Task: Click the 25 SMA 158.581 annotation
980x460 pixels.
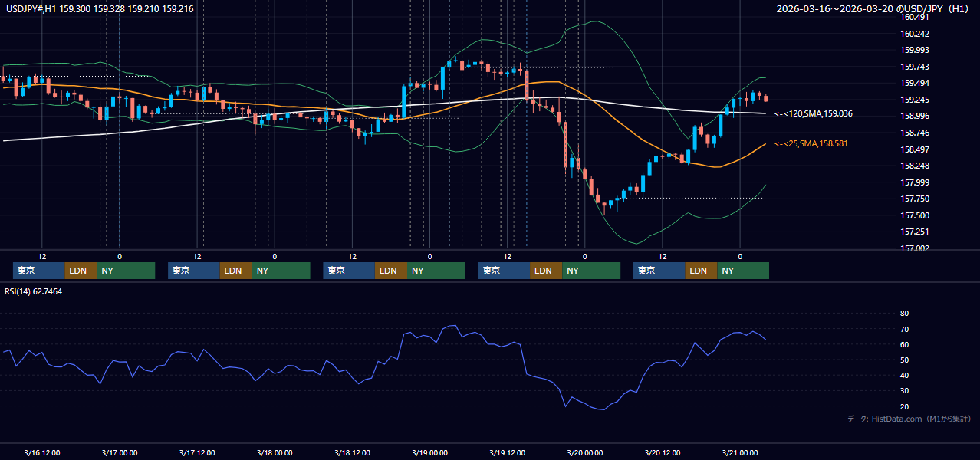Action: [x=811, y=143]
